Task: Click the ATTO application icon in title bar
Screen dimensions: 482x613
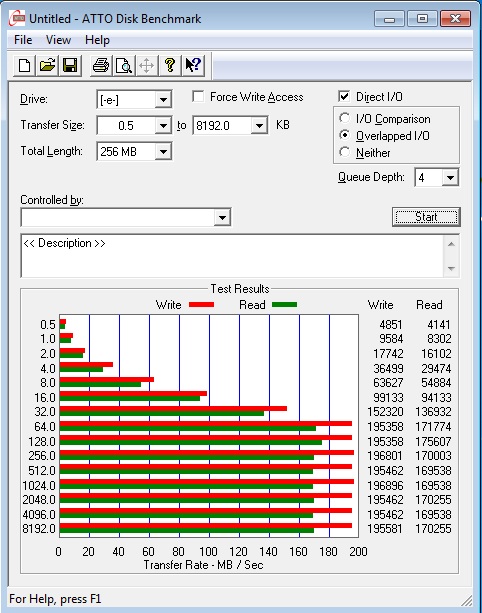Action: click(x=17, y=18)
